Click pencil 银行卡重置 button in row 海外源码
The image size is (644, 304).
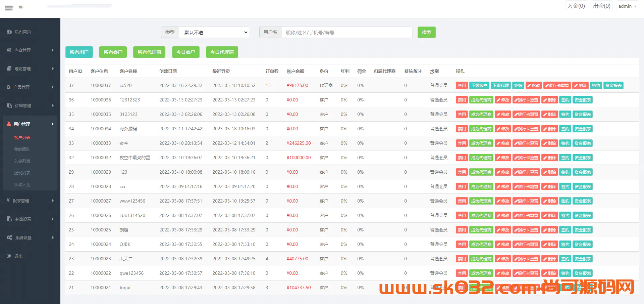[x=526, y=129]
